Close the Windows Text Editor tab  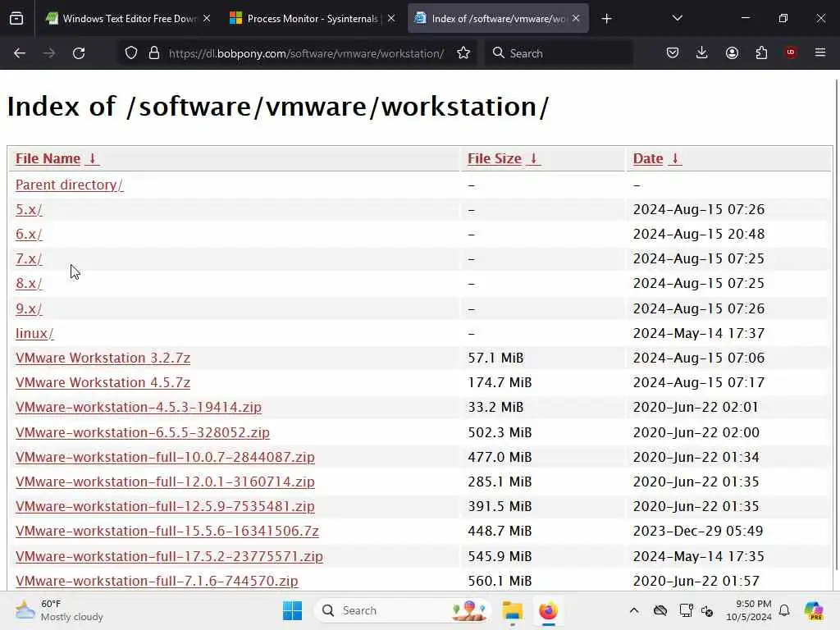point(207,19)
